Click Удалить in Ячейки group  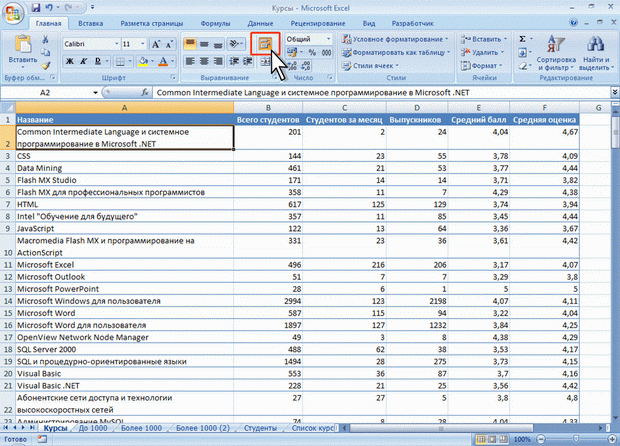coord(482,52)
